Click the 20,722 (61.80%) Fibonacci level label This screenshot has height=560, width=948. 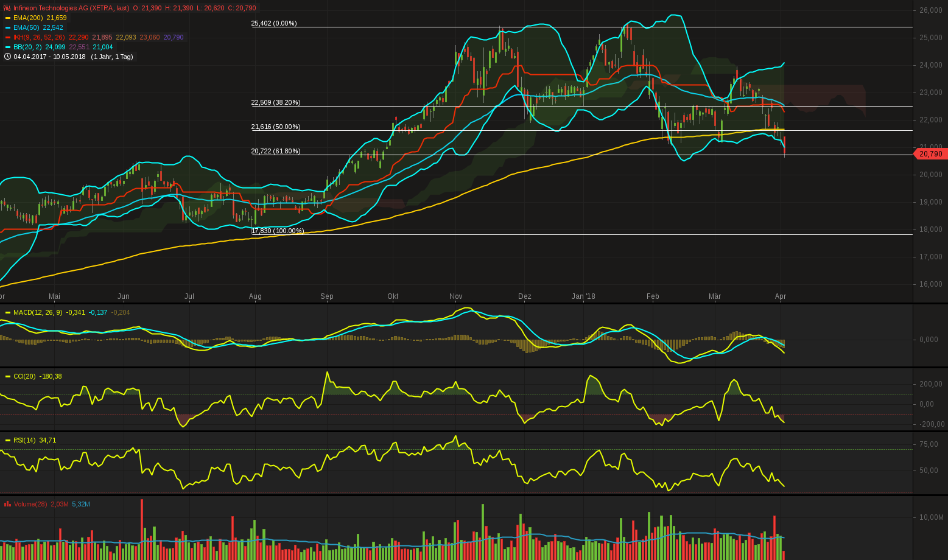(275, 151)
